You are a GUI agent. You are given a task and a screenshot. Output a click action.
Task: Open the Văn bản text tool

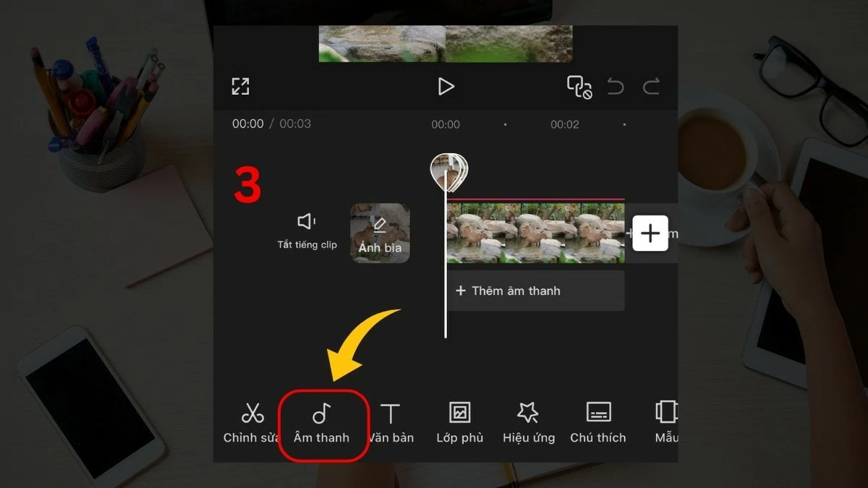pos(391,422)
